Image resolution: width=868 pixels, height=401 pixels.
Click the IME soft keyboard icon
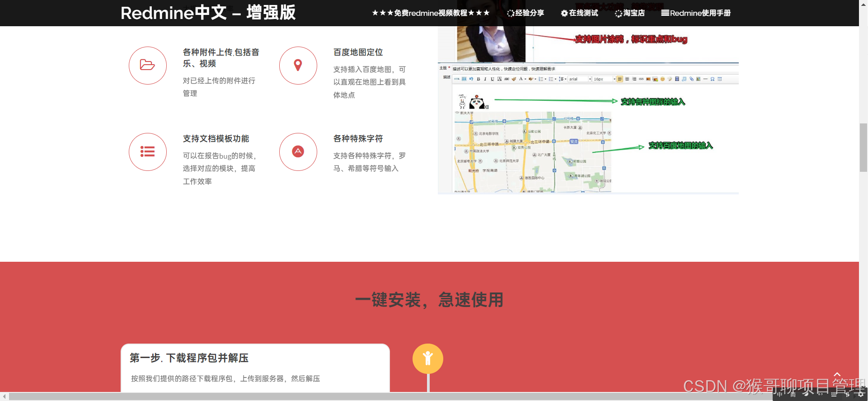click(x=834, y=394)
